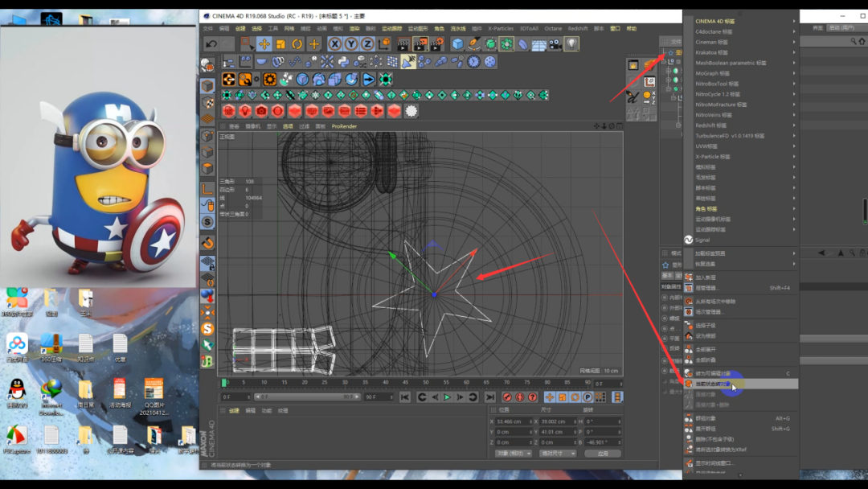Click the Make Editable icon in left sidebar
This screenshot has width=868, height=489.
pyautogui.click(x=207, y=65)
